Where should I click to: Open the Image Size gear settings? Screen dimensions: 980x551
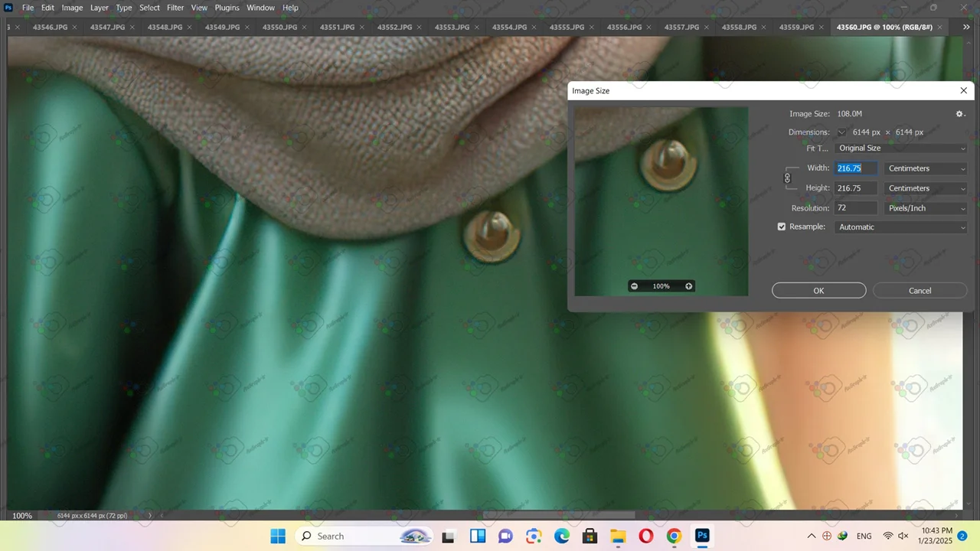click(959, 114)
